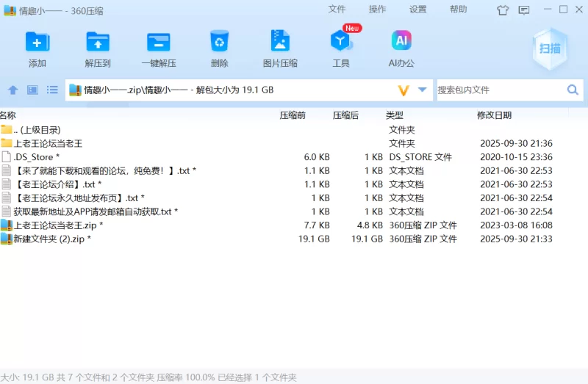588x384 pixels.
Task: Click the skin shirt icon in the title bar
Action: 503,10
